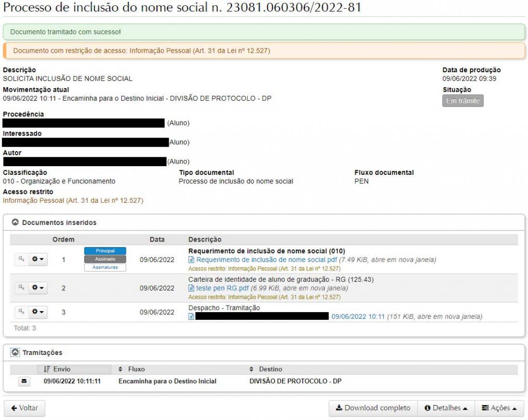
Task: Click the file icon of Despacho - Tramitação
Action: [x=191, y=317]
